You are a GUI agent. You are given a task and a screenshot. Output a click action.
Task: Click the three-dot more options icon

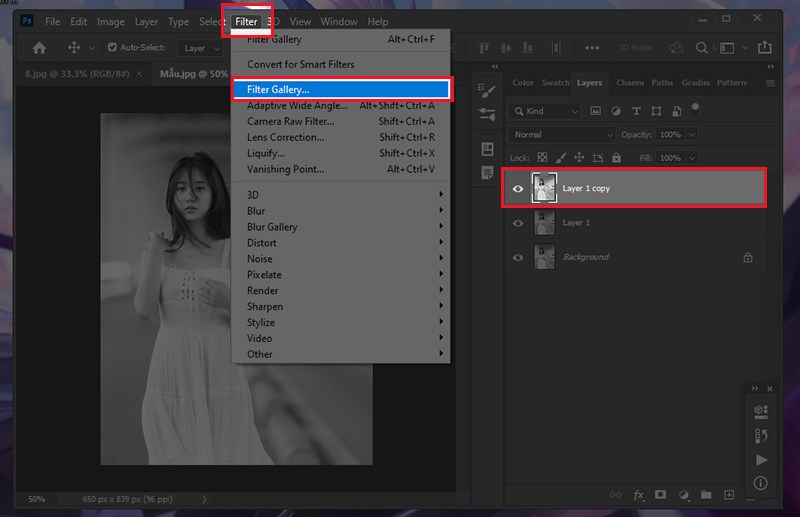tap(592, 47)
